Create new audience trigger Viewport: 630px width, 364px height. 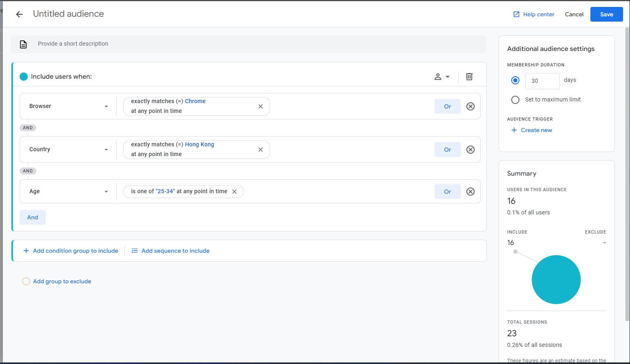click(532, 130)
